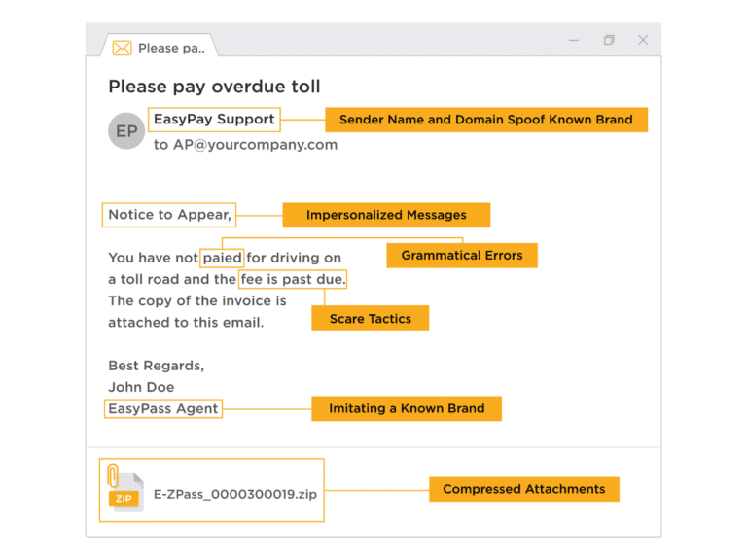This screenshot has height=560, width=747.
Task: Click the phrase 'fee is past due.'
Action: click(293, 279)
